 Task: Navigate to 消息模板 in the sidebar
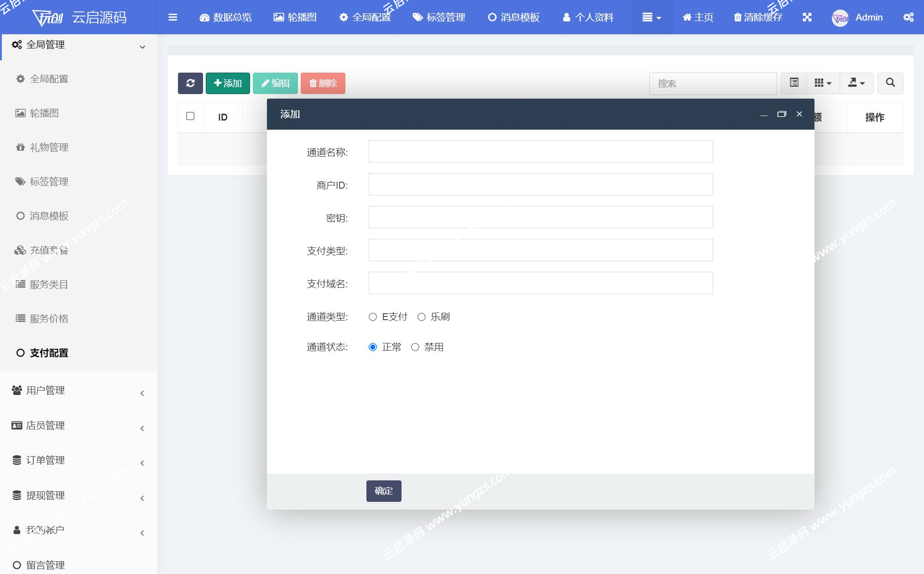pyautogui.click(x=49, y=216)
